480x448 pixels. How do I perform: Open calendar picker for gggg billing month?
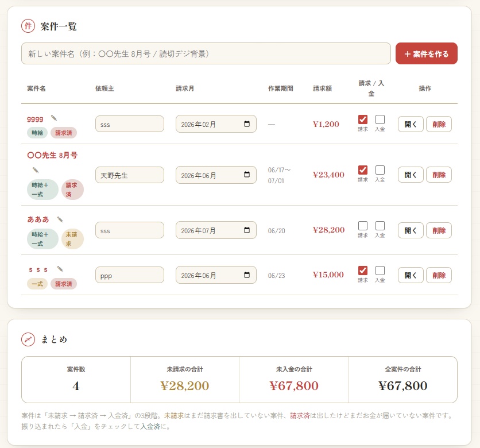coord(247,123)
